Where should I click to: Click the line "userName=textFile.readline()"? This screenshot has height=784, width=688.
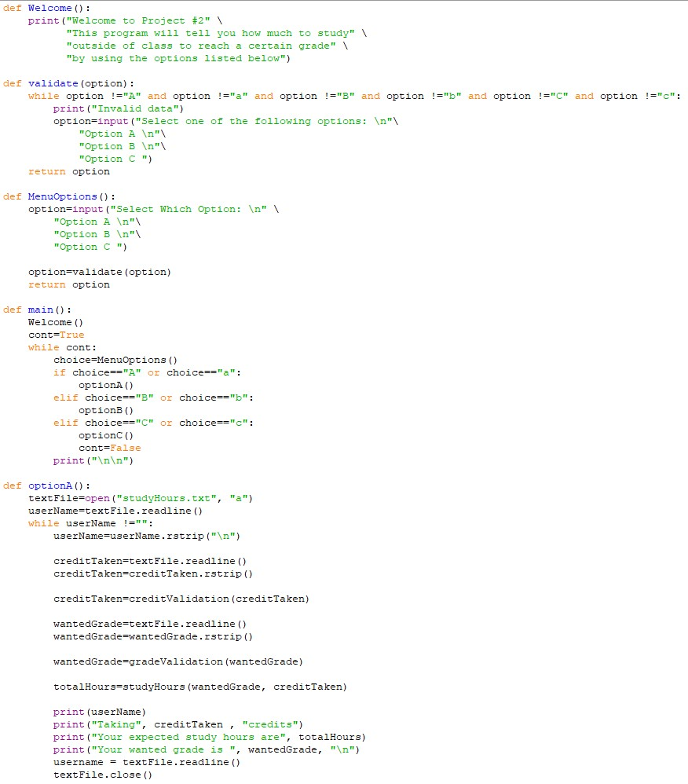tap(115, 511)
